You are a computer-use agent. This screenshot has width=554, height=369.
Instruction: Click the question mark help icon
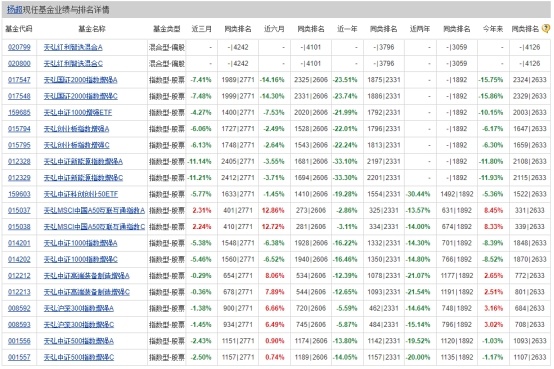coord(546,29)
